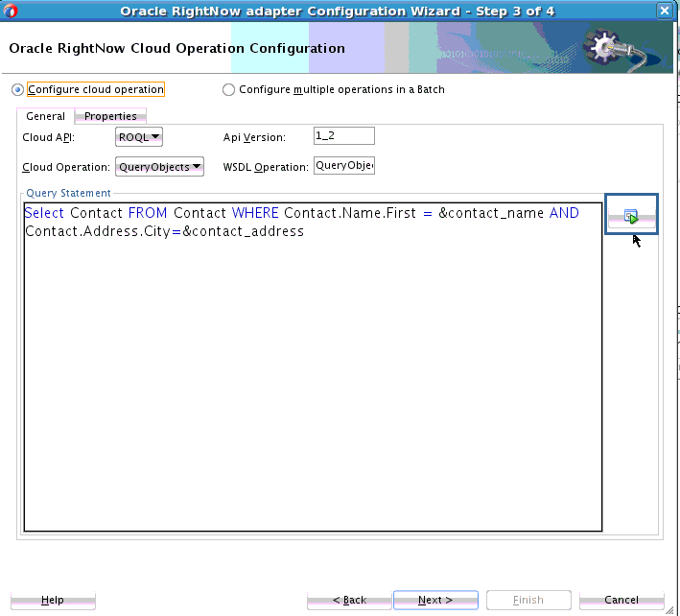Click the Cancel button

(x=621, y=600)
